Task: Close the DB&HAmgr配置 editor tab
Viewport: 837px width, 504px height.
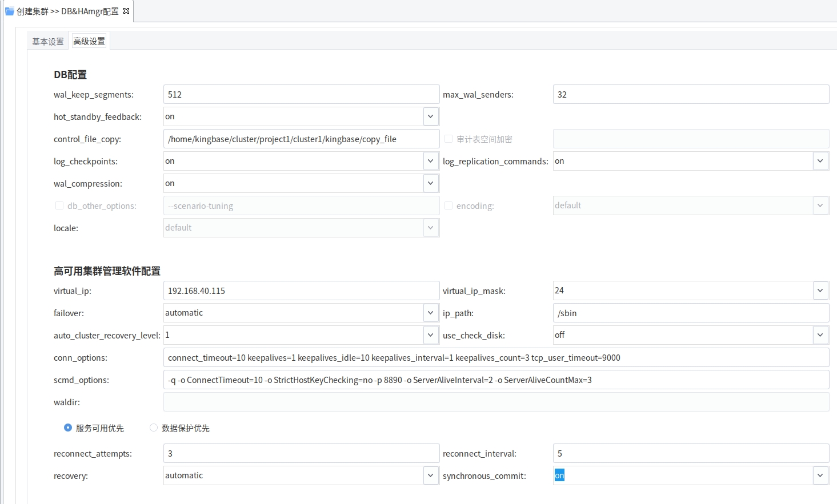Action: pos(126,11)
